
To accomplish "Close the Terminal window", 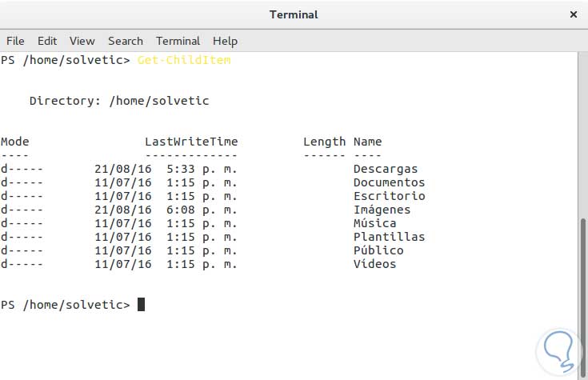I will 573,14.
